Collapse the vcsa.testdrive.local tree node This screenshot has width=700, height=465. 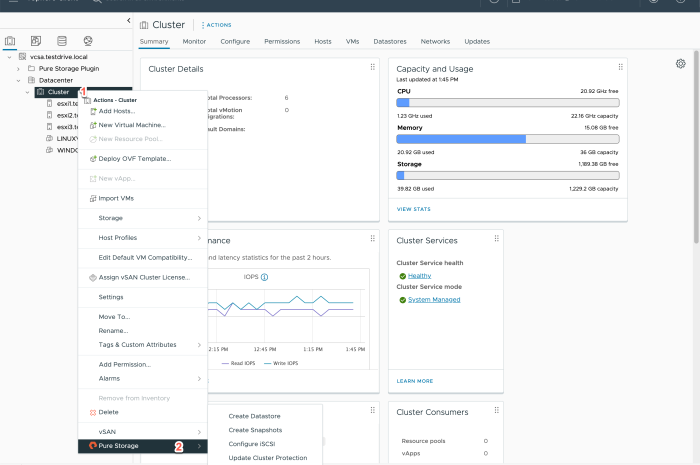9,57
